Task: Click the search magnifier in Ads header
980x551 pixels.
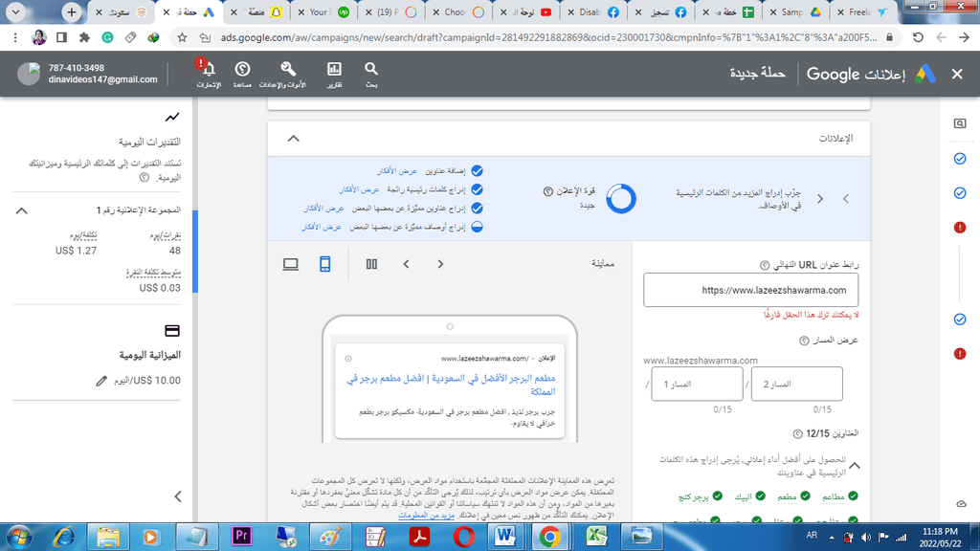Action: (x=371, y=69)
